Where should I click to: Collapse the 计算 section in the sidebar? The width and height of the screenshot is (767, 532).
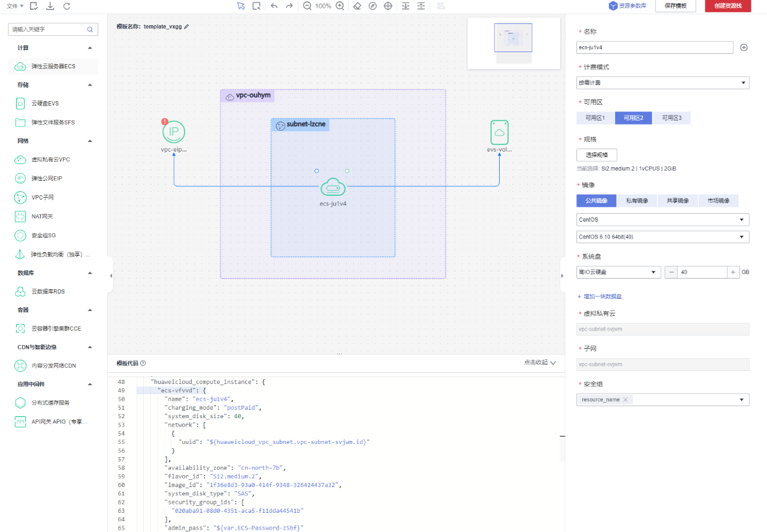pos(90,48)
